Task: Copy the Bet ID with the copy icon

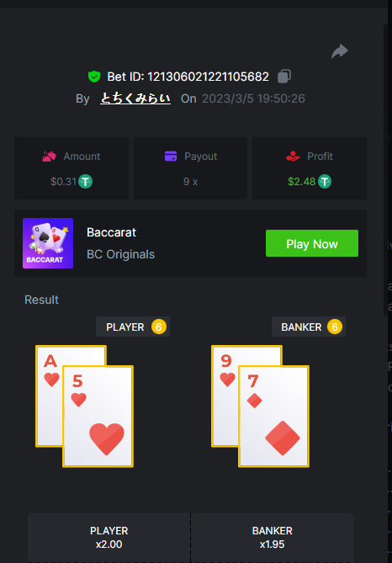Action: [284, 77]
